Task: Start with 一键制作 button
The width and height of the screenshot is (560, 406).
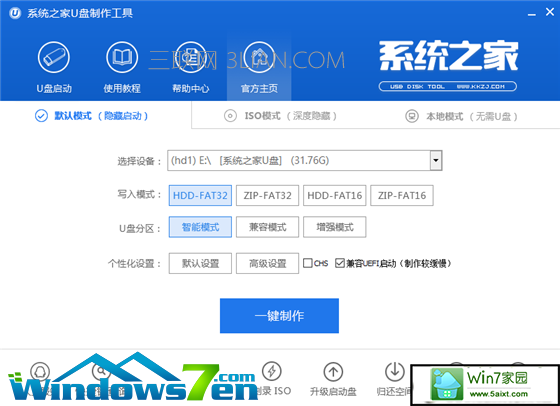Action: coord(279,316)
